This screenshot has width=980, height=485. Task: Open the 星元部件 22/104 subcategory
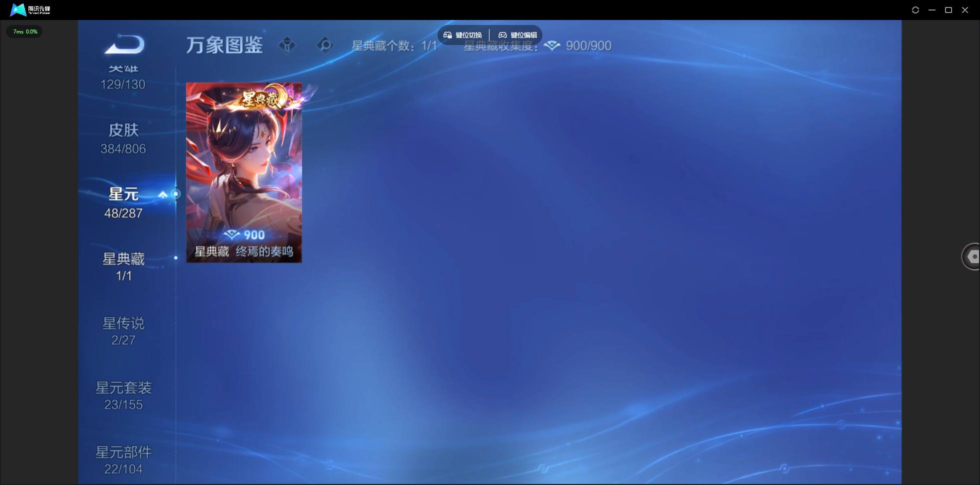tap(123, 460)
